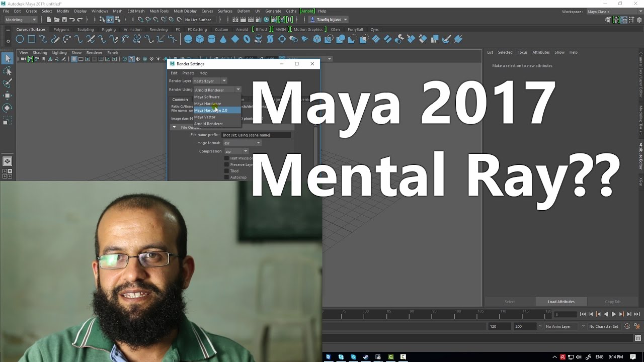Screen dimensions: 644x362
Task: Toggle select by hierarchy mode
Action: click(102, 20)
